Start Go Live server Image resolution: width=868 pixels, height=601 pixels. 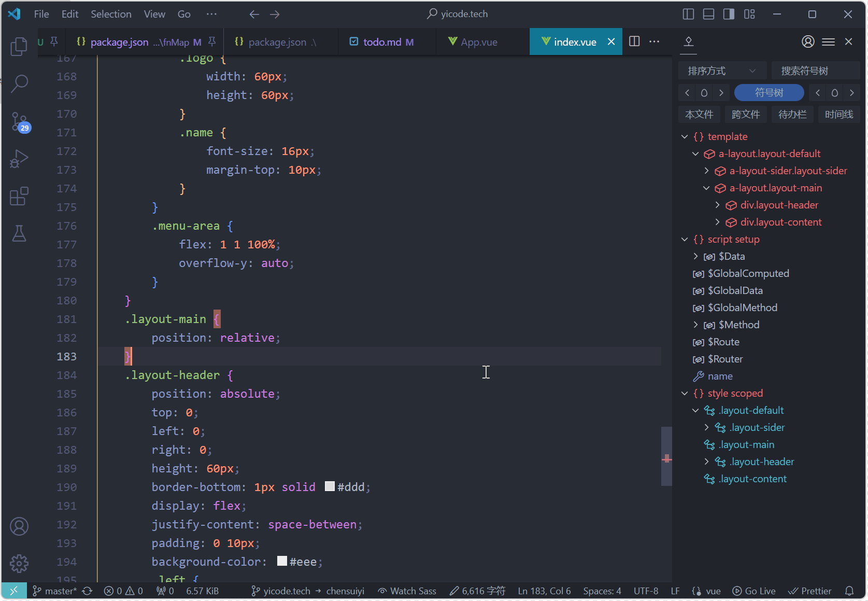753,591
